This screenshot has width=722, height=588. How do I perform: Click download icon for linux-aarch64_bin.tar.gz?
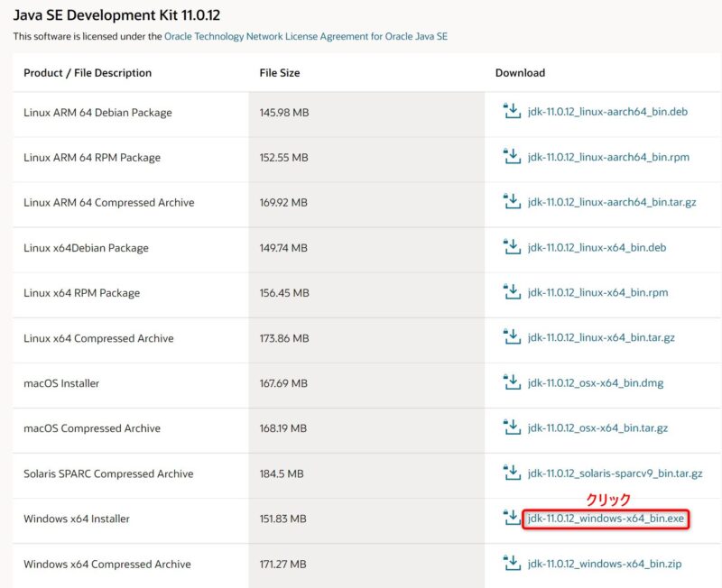[512, 201]
